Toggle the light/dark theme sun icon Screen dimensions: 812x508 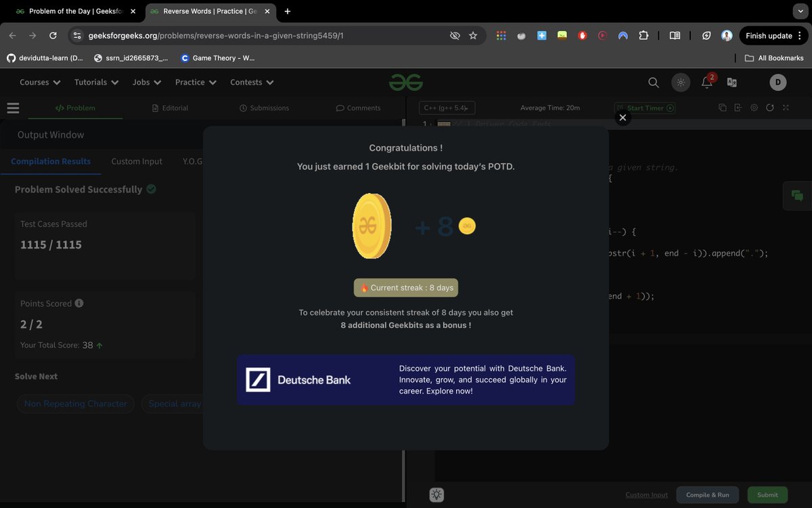(681, 83)
